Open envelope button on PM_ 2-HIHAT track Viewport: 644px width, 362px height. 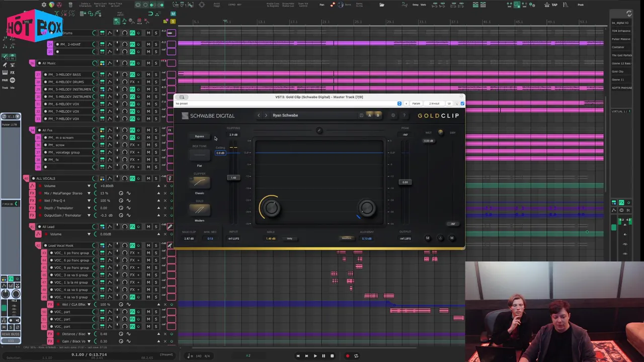[110, 44]
